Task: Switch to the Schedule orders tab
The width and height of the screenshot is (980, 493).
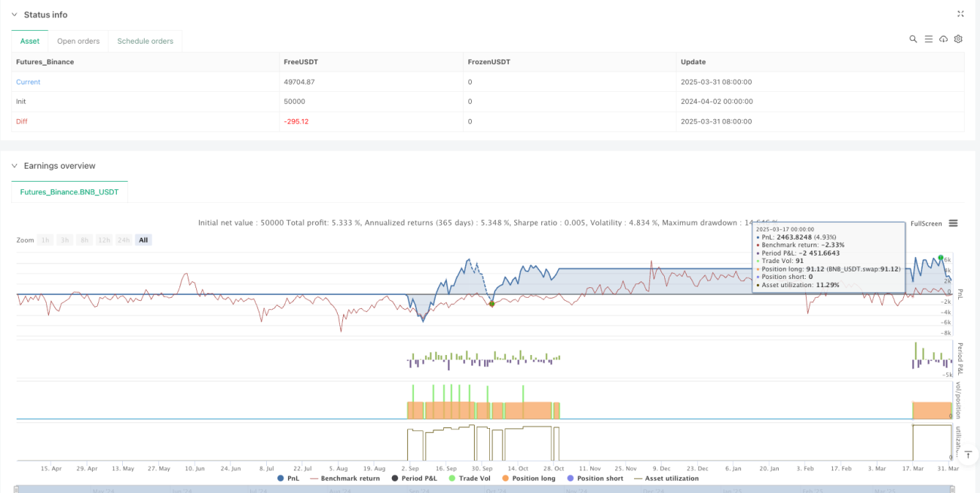Action: [145, 41]
